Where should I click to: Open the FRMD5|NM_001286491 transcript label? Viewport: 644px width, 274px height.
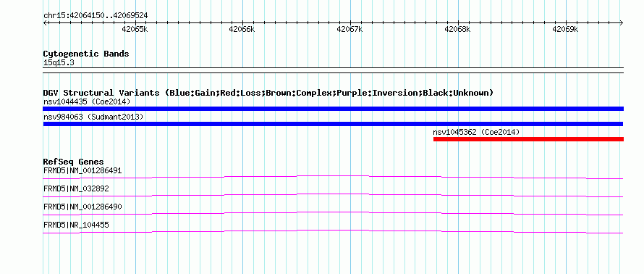82,170
